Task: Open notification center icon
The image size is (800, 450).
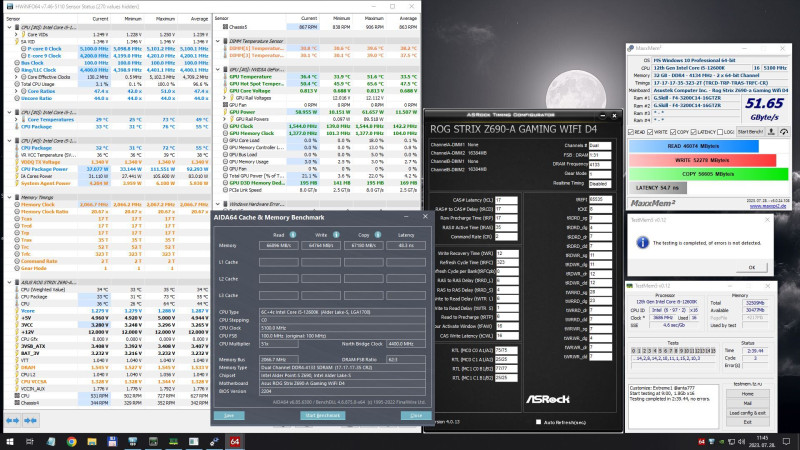Action: click(786, 442)
